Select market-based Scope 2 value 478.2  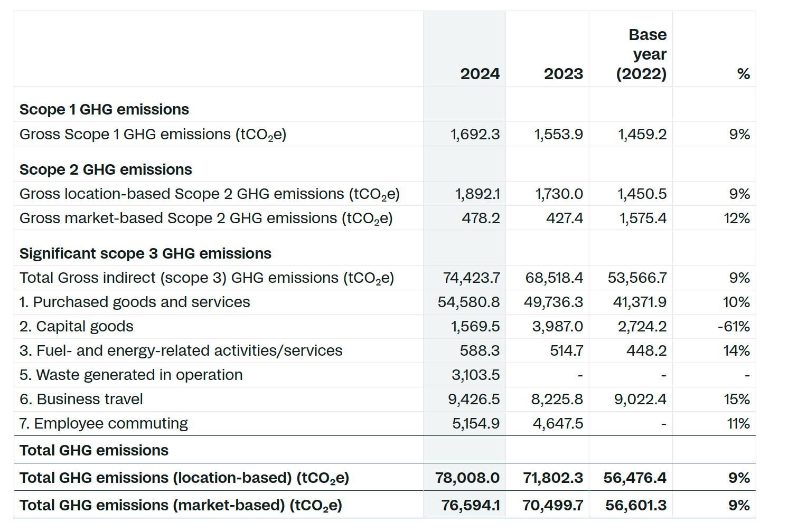(481, 218)
